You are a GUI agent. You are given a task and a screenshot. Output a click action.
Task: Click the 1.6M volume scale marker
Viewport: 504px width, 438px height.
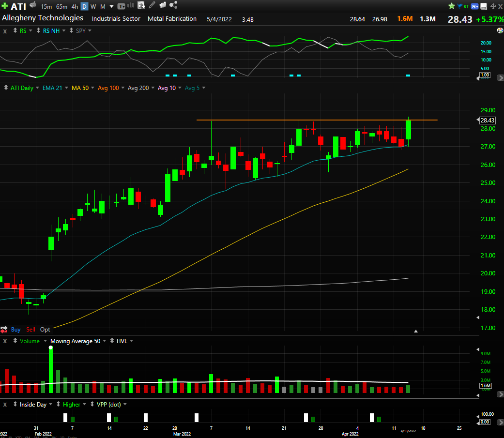486,386
